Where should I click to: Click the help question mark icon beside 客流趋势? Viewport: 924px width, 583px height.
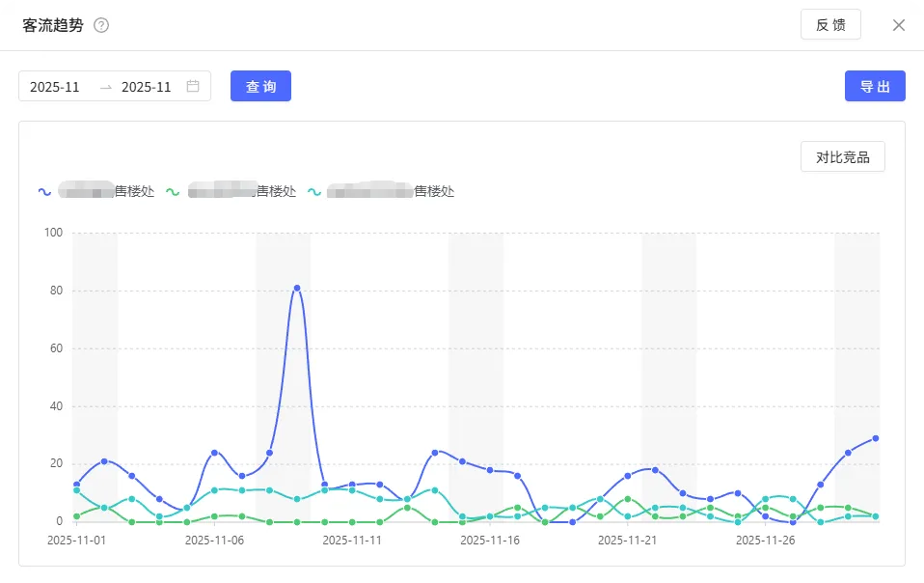tap(101, 25)
